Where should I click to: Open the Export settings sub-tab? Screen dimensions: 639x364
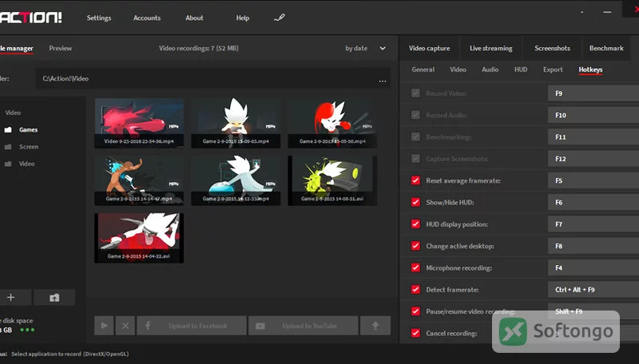pos(553,69)
